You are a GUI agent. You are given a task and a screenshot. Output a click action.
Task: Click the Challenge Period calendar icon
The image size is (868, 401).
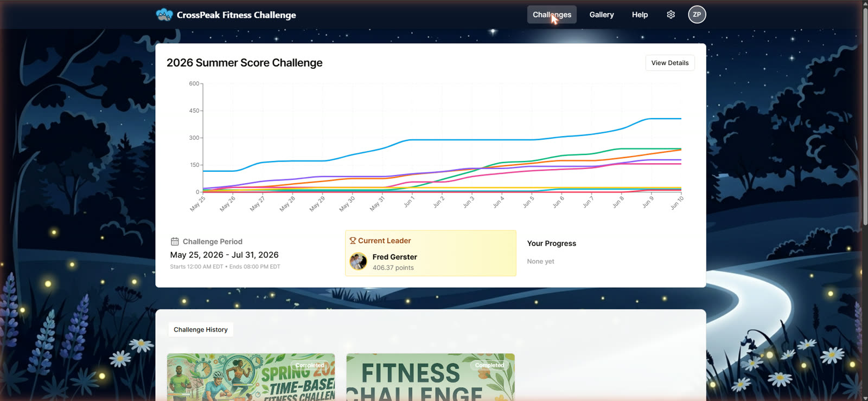[175, 242]
